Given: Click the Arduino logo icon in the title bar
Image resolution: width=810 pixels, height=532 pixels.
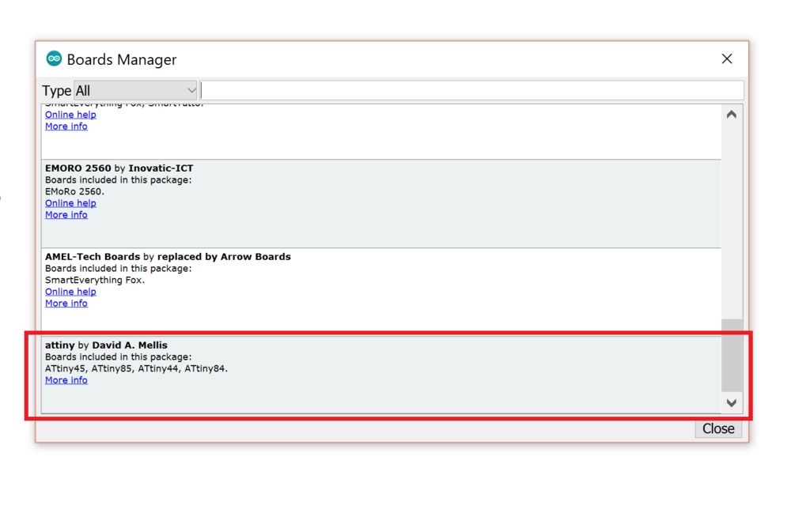Looking at the screenshot, I should tap(54, 58).
